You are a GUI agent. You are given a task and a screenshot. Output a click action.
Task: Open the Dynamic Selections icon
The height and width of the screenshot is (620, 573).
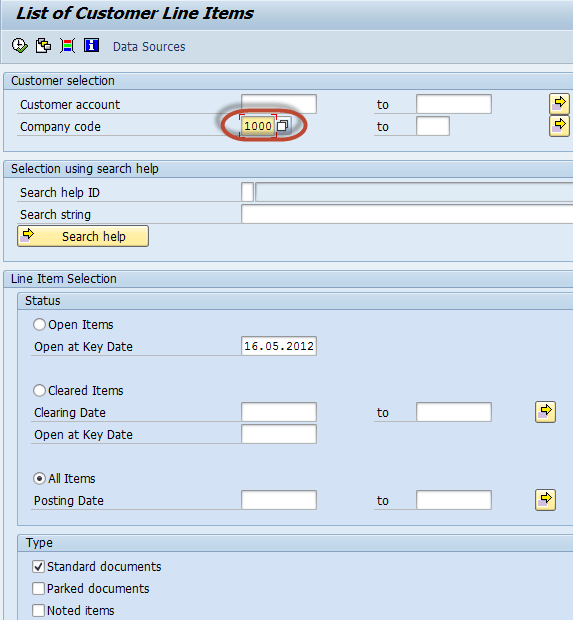point(67,46)
